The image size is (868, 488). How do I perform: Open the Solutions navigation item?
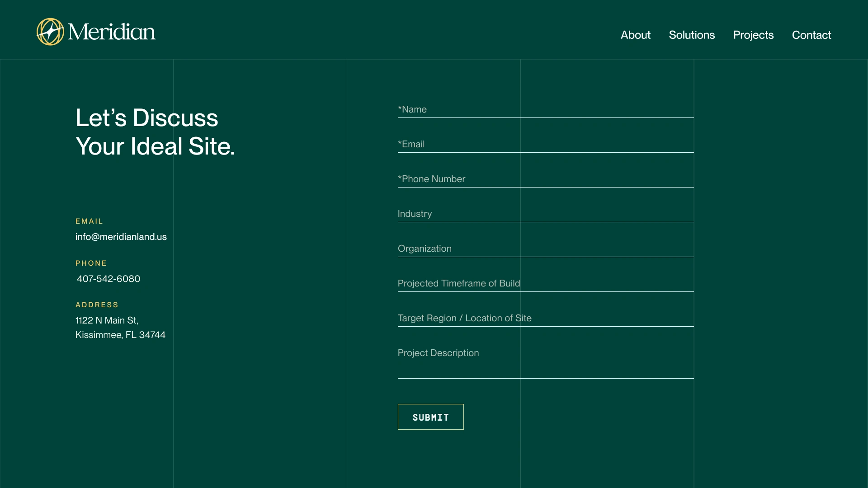point(692,35)
